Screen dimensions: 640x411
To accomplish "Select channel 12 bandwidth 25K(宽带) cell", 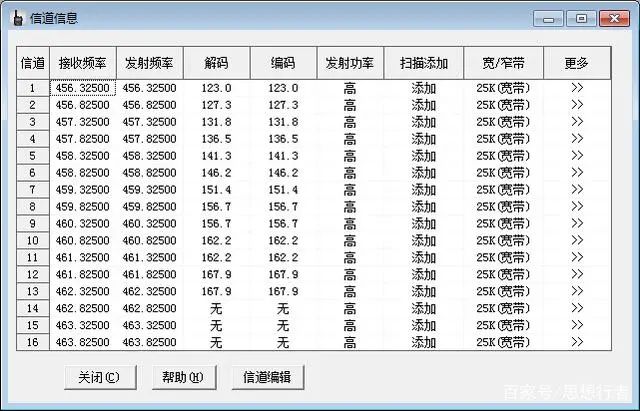I will 503,274.
